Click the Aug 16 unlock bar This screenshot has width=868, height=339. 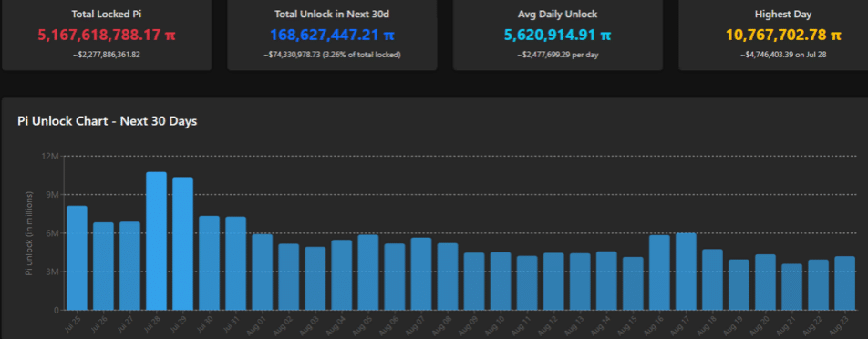[x=660, y=272]
